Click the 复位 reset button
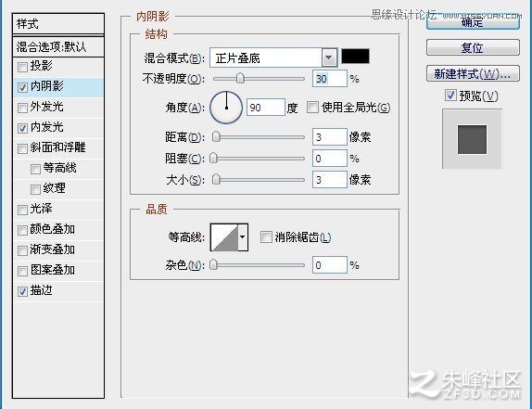Image resolution: width=532 pixels, height=409 pixels. 473,47
